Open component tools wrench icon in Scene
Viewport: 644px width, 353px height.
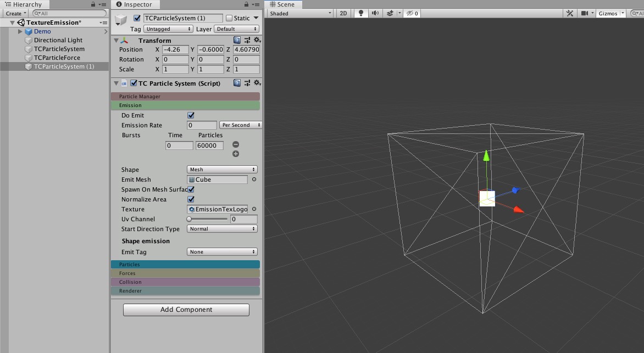570,13
